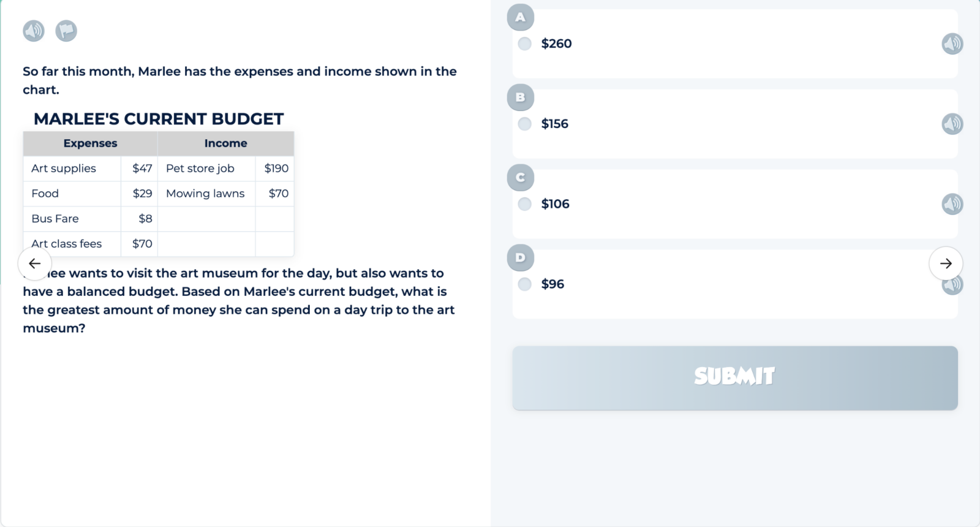
Task: Choose the $106 radio option
Action: [x=525, y=204]
